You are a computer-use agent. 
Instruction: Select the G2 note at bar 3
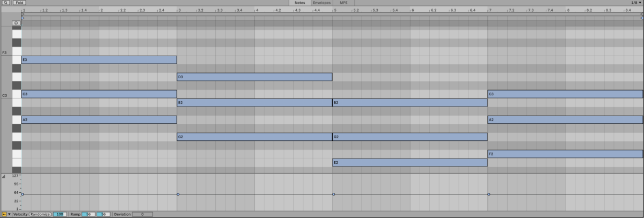(254, 137)
